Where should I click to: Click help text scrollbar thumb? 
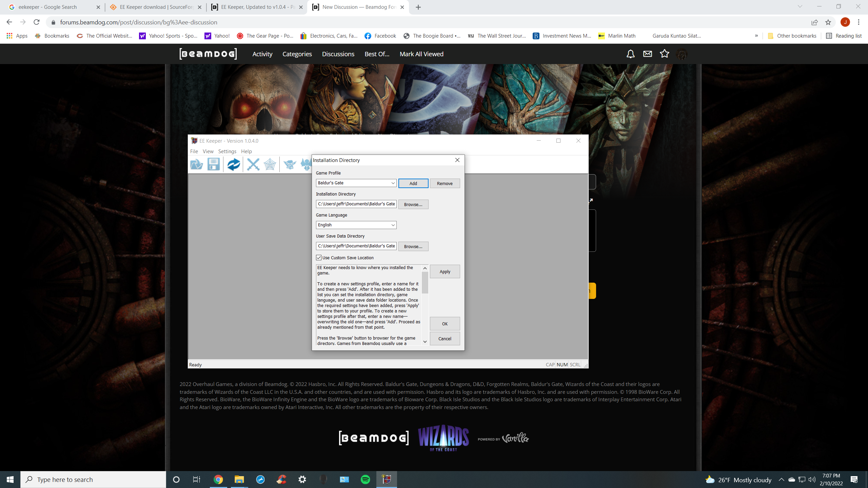point(425,282)
